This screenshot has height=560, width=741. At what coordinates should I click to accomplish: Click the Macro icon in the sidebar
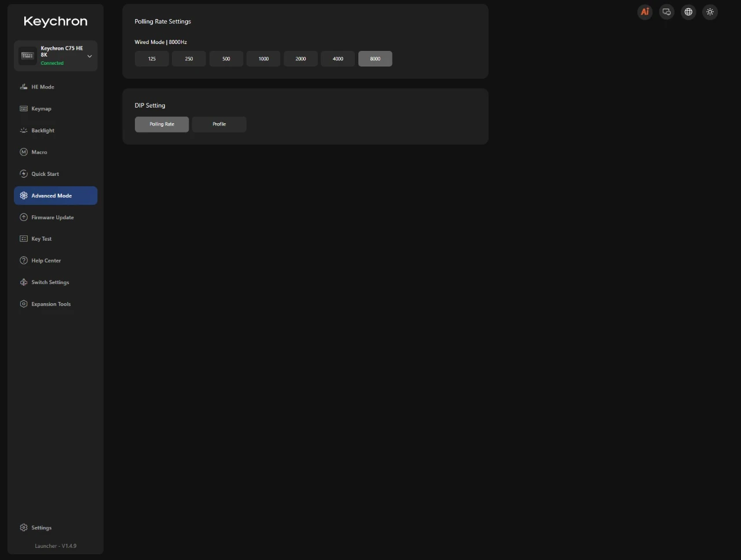point(24,152)
